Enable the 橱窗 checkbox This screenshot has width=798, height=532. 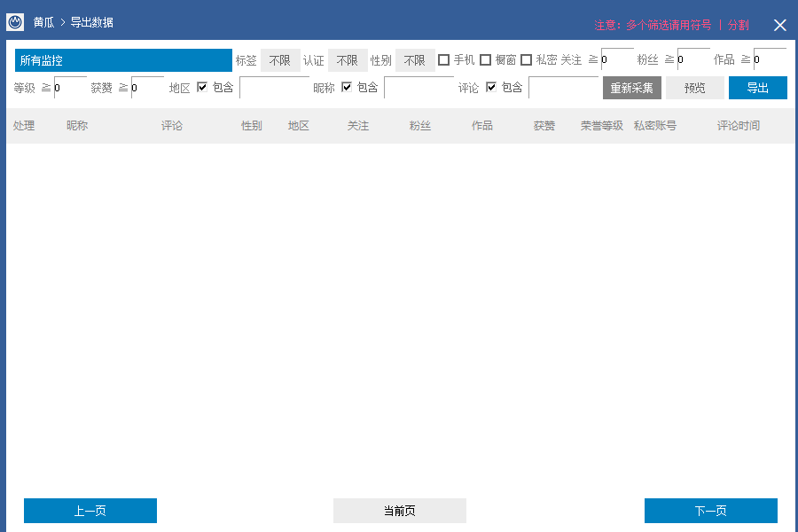pyautogui.click(x=486, y=60)
